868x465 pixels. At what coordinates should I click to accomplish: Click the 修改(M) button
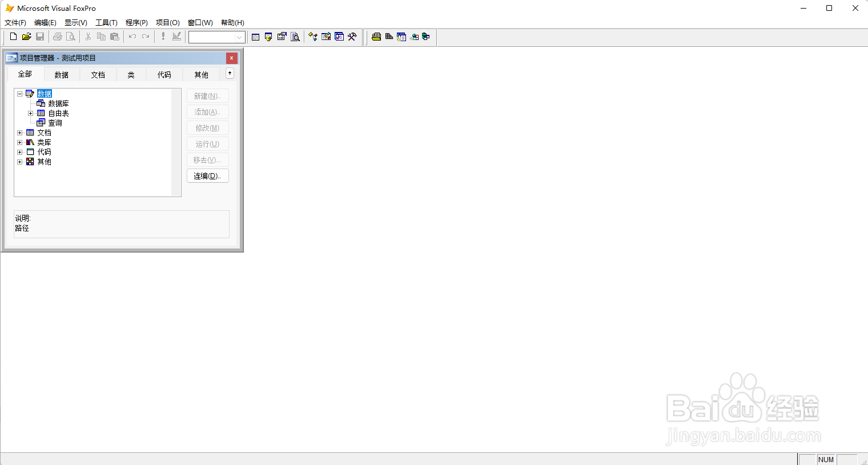[208, 128]
